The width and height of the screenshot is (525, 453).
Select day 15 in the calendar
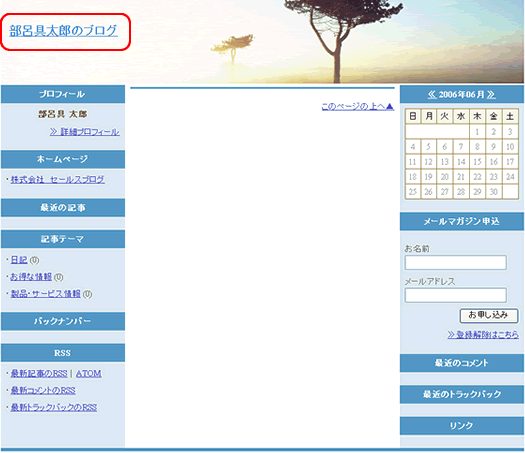477,162
